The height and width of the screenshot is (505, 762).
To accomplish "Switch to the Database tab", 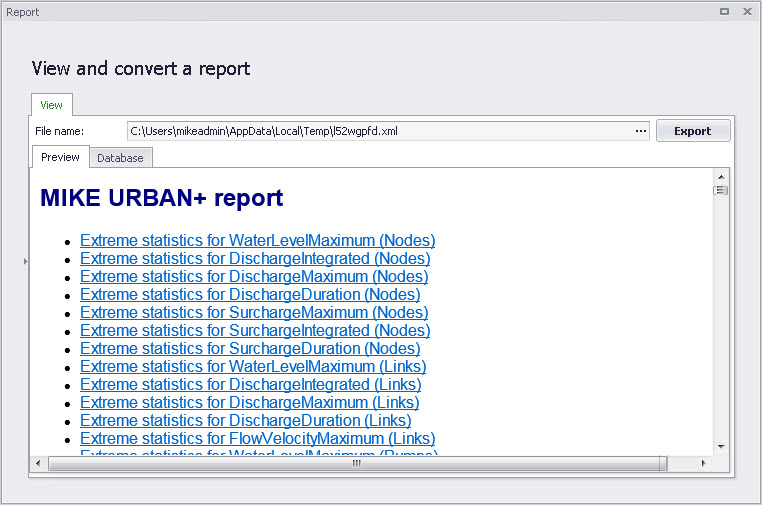I will 121,158.
